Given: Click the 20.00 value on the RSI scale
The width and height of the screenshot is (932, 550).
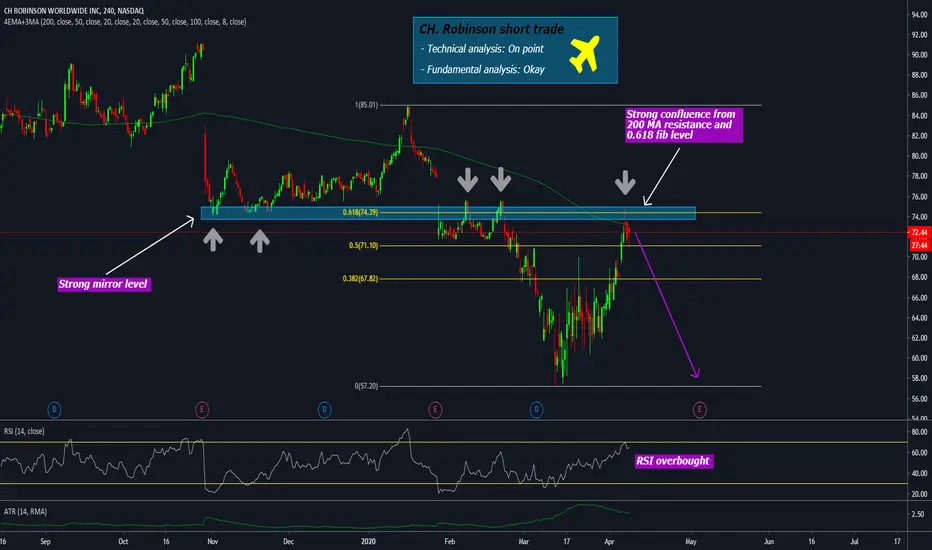Looking at the screenshot, I should pyautogui.click(x=919, y=494).
